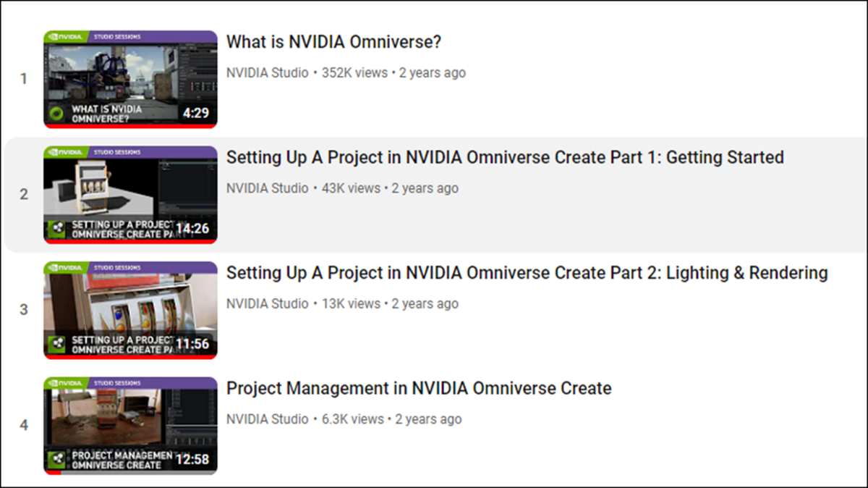Open the Project Management video thumbnail

click(130, 426)
